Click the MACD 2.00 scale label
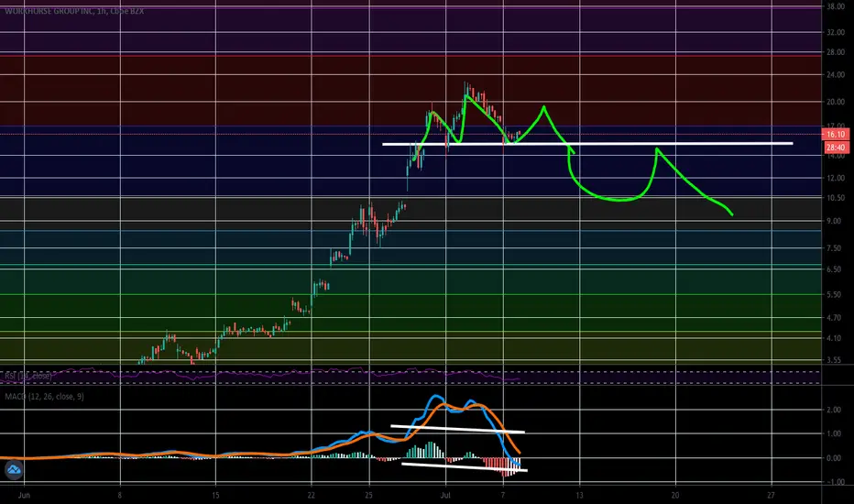This screenshot has height=504, width=854. pos(834,410)
